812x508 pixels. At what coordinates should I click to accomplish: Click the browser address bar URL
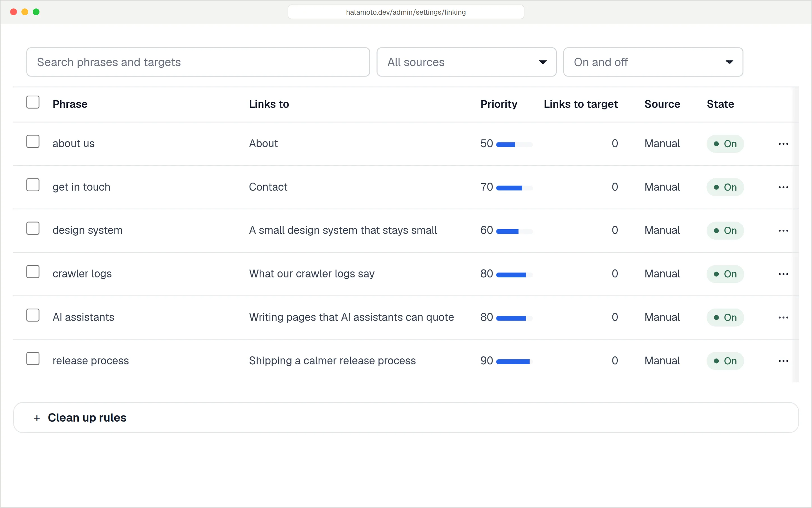pos(406,12)
